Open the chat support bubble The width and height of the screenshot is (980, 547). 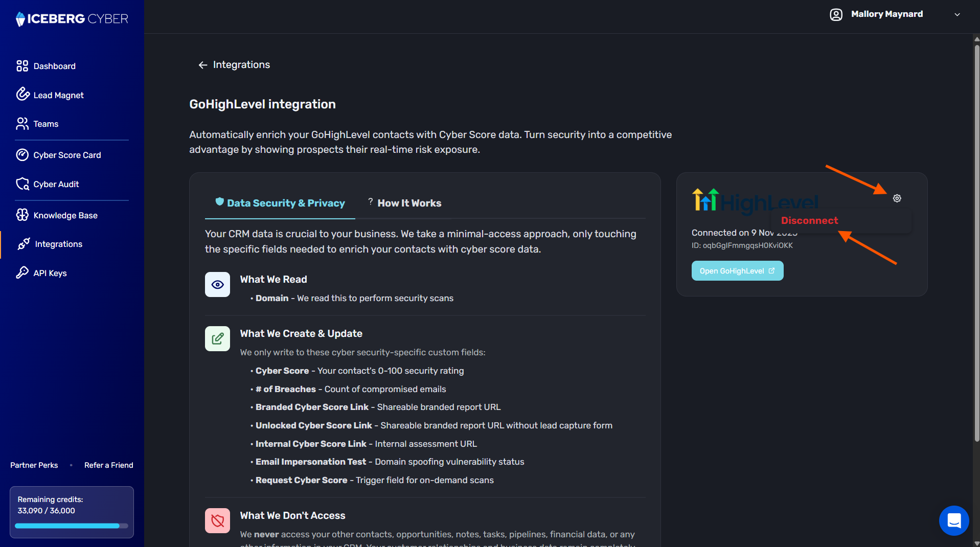(x=953, y=520)
